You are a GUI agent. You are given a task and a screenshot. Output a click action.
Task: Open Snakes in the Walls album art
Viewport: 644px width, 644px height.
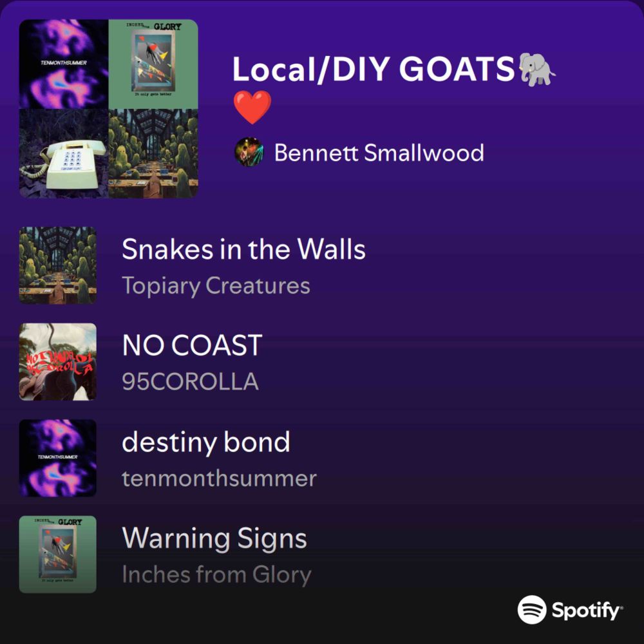pos(58,265)
